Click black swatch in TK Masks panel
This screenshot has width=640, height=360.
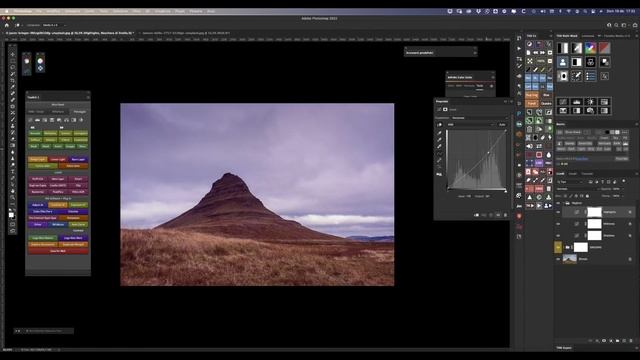pos(607,132)
